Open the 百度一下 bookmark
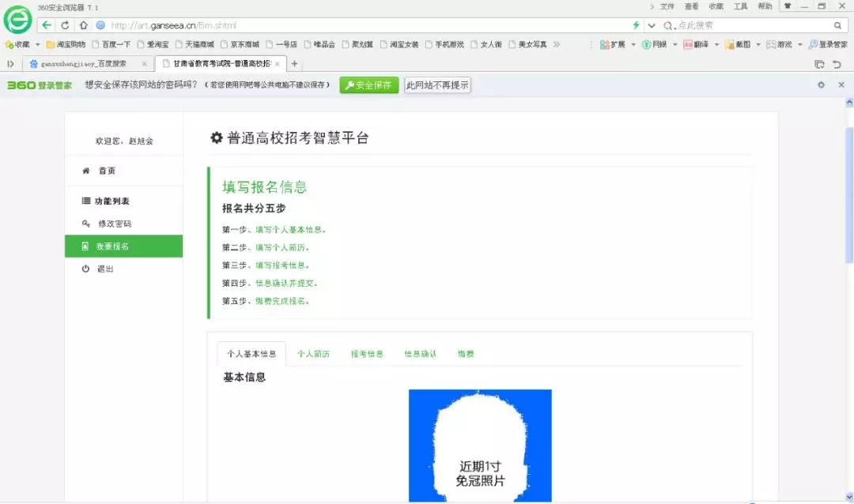 [x=111, y=44]
